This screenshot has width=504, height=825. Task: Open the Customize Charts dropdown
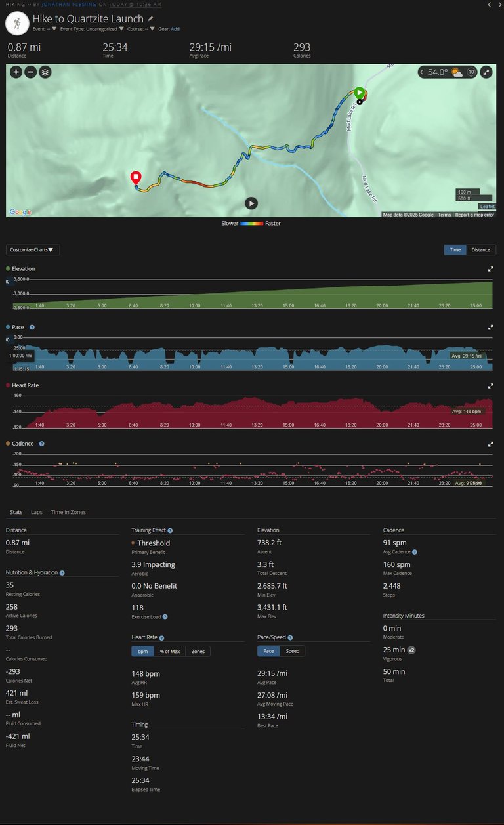[33, 249]
